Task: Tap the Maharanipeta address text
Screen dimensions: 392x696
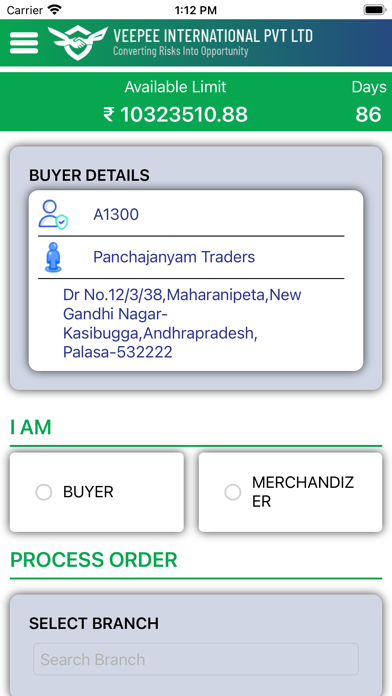Action: (x=182, y=323)
